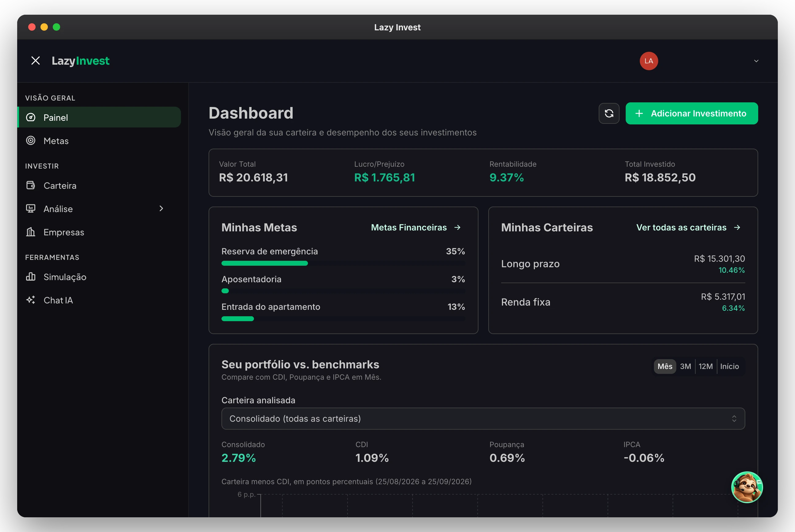
Task: Click the Análise monitor icon
Action: pyautogui.click(x=31, y=208)
